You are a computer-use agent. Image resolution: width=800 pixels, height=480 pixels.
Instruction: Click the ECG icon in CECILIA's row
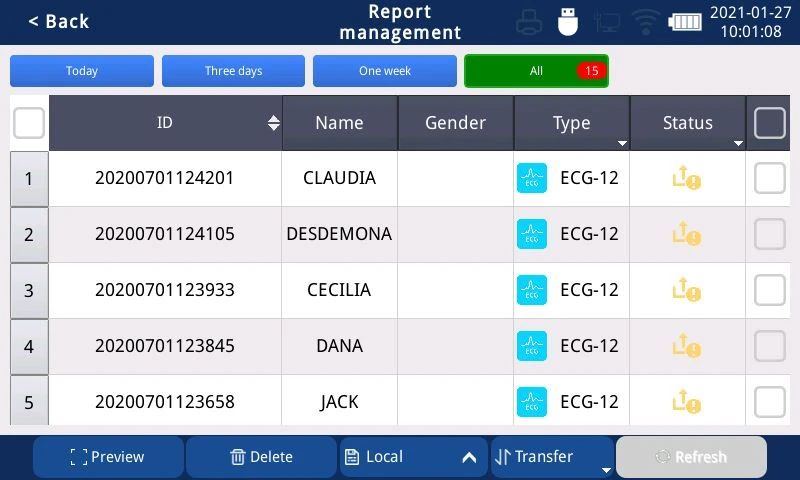532,290
